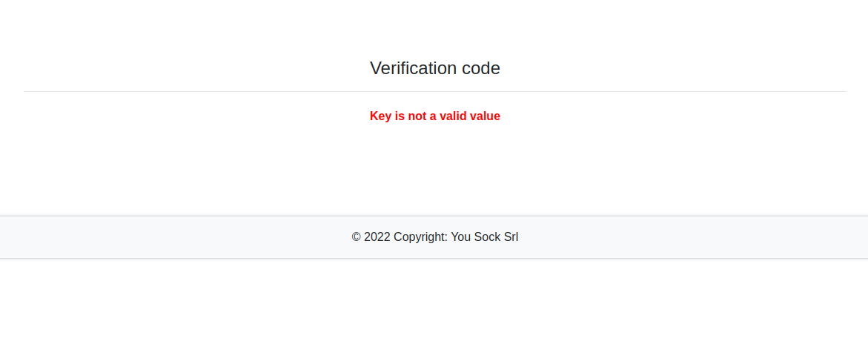Image resolution: width=868 pixels, height=344 pixels.
Task: Click the word "Copyright:" in the footer
Action: (420, 237)
